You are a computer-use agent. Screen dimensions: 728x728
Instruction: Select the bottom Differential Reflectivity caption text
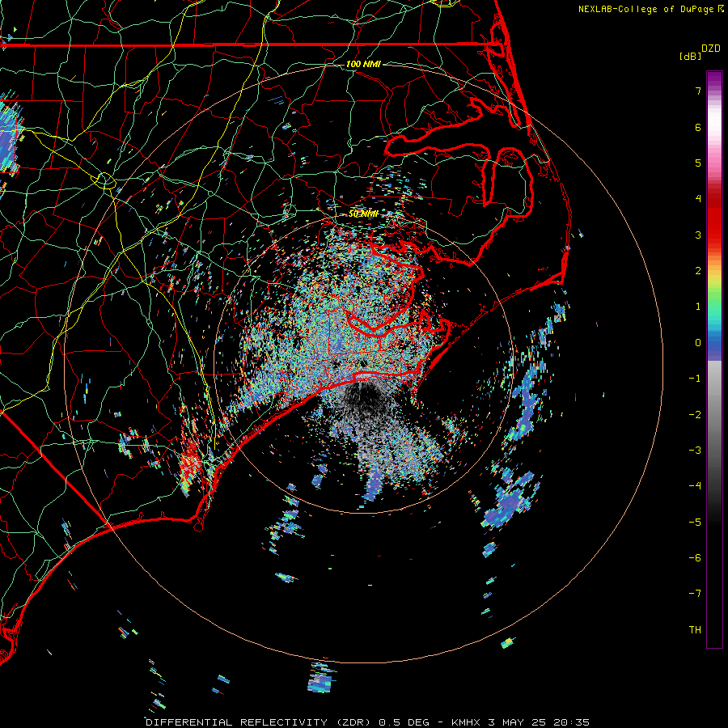(367, 722)
